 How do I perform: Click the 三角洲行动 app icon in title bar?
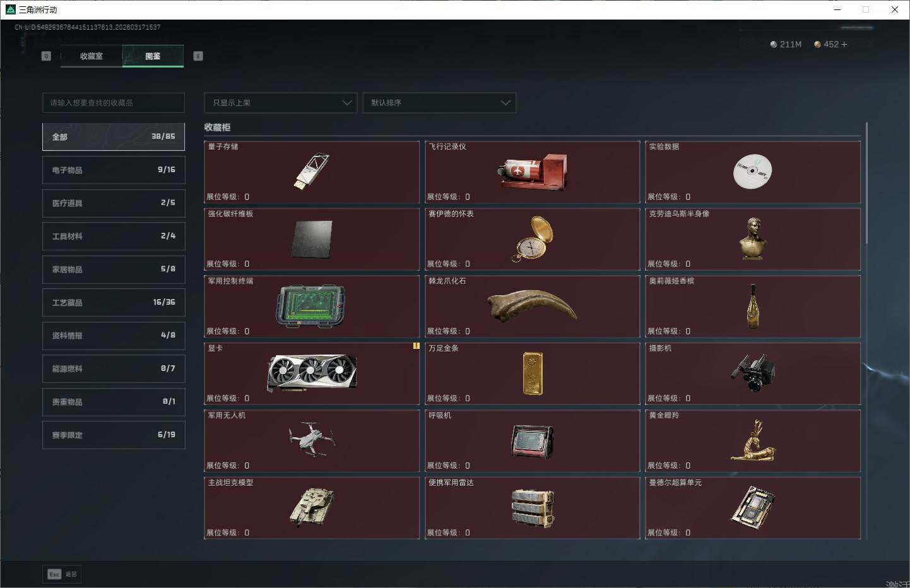tap(10, 9)
